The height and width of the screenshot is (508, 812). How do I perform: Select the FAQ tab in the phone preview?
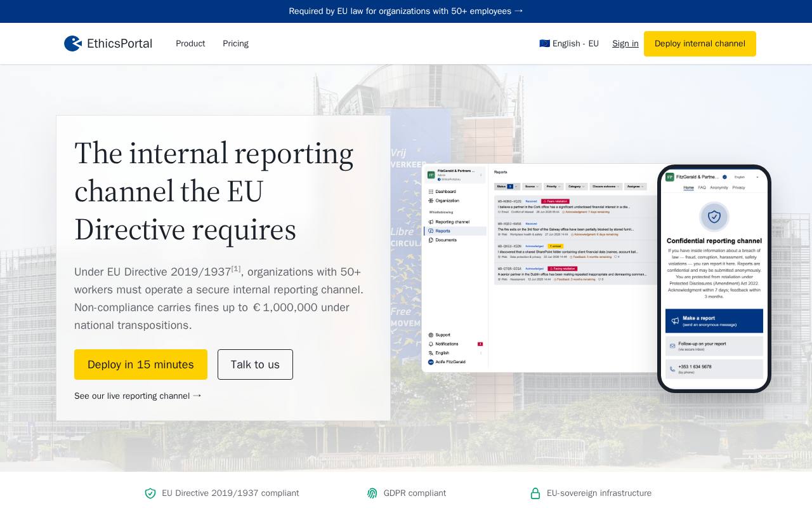702,187
